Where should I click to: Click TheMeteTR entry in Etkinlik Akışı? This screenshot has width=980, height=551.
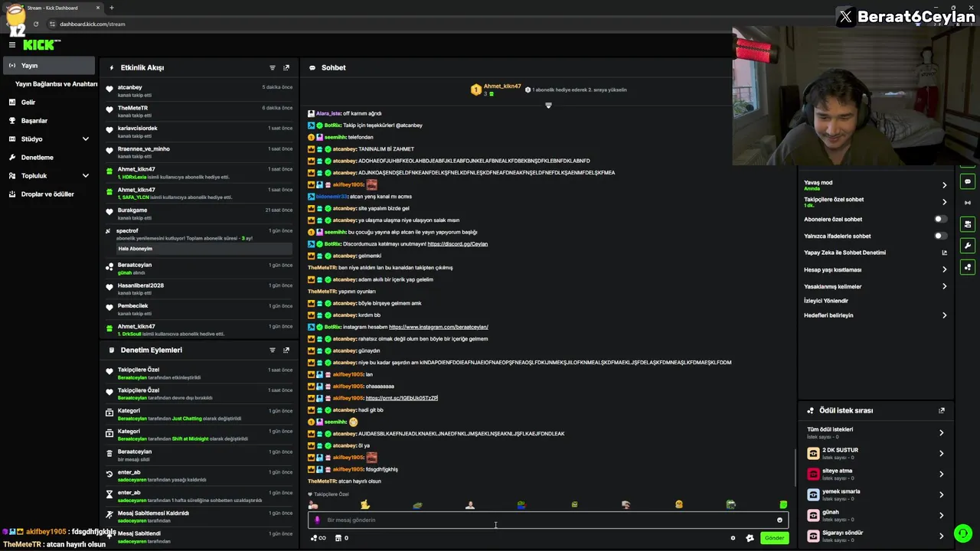[x=199, y=112]
